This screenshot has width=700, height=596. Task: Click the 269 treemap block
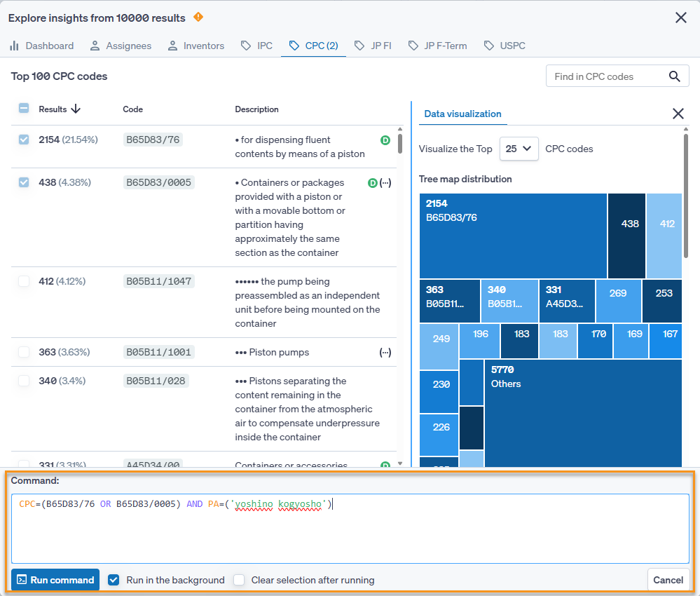click(618, 301)
